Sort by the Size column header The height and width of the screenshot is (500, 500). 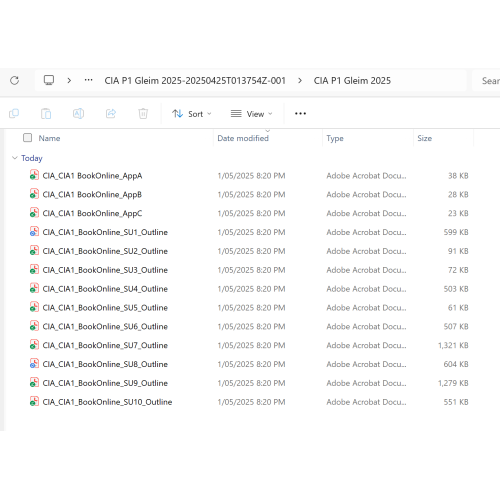click(424, 138)
